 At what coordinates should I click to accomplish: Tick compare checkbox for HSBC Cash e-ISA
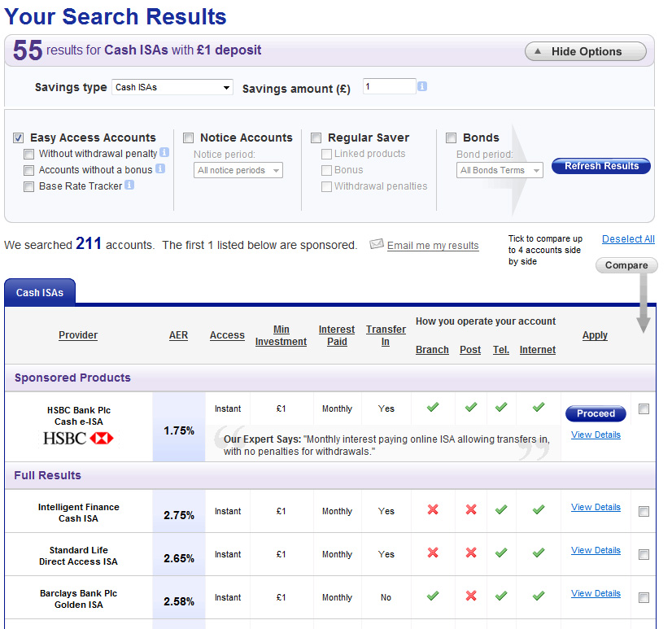tap(644, 408)
